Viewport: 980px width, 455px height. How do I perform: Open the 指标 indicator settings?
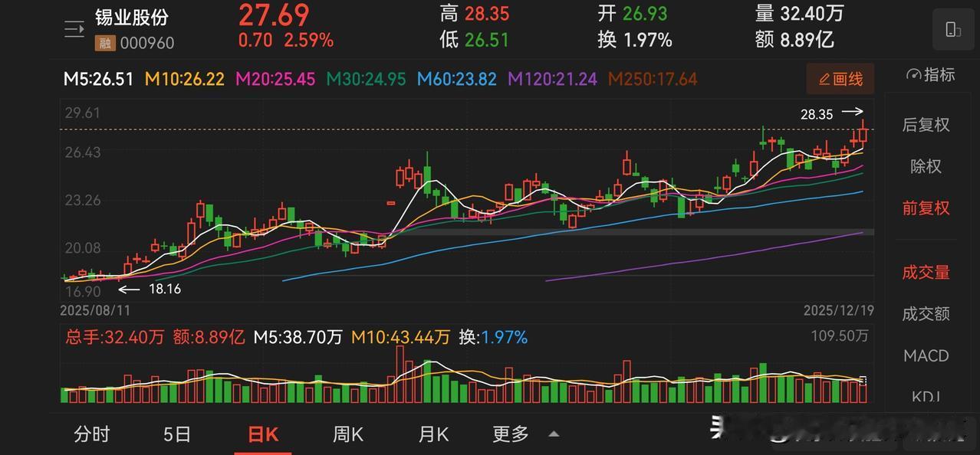coord(930,74)
